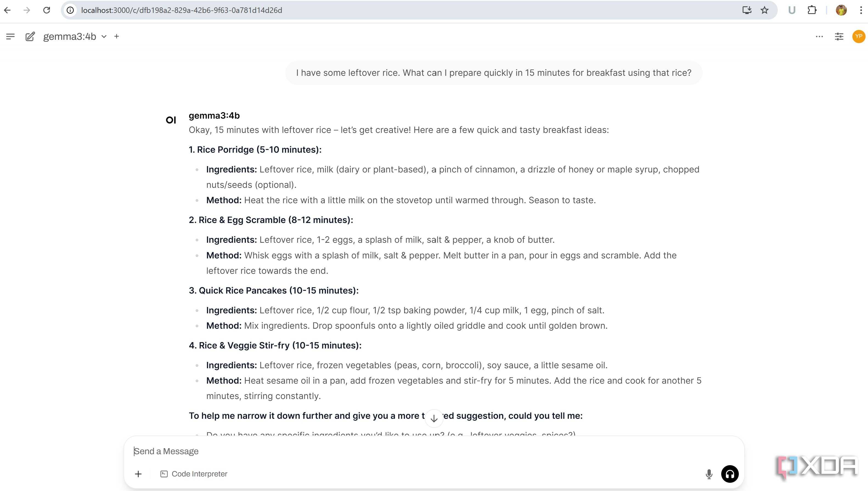
Task: Click into the Send a Message field
Action: point(434,451)
